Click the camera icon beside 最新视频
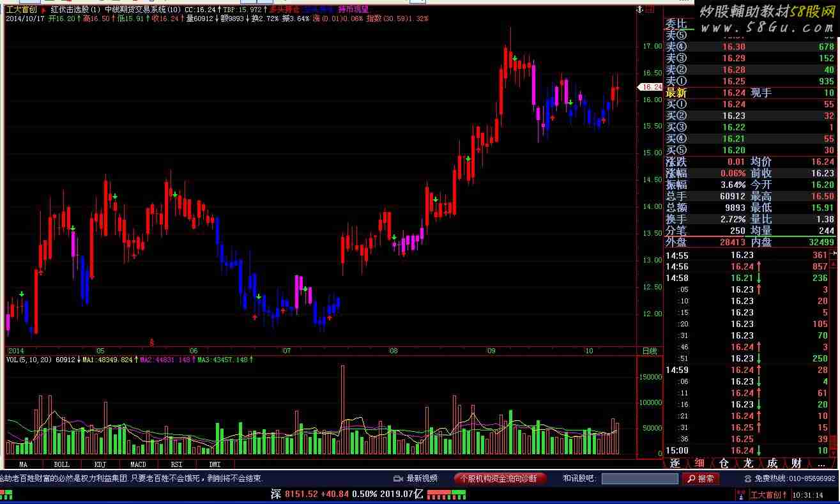This screenshot has width=840, height=504. 398,478
